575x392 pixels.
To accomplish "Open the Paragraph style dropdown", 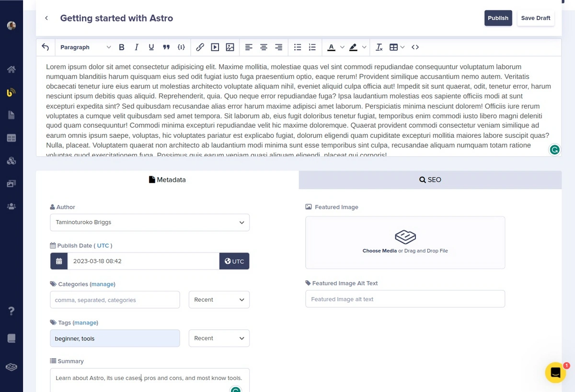I will point(85,47).
